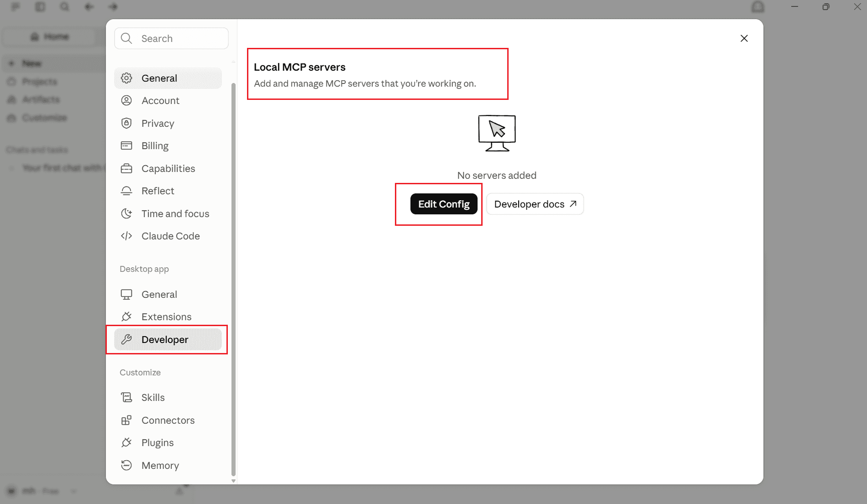
Task: Open the Extensions page
Action: [168, 317]
